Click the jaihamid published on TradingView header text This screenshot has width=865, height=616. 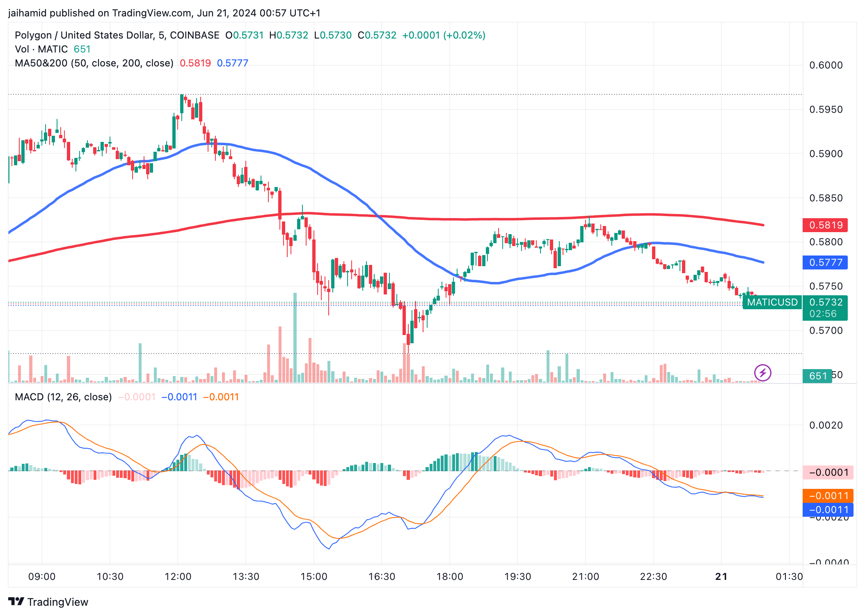(x=164, y=13)
